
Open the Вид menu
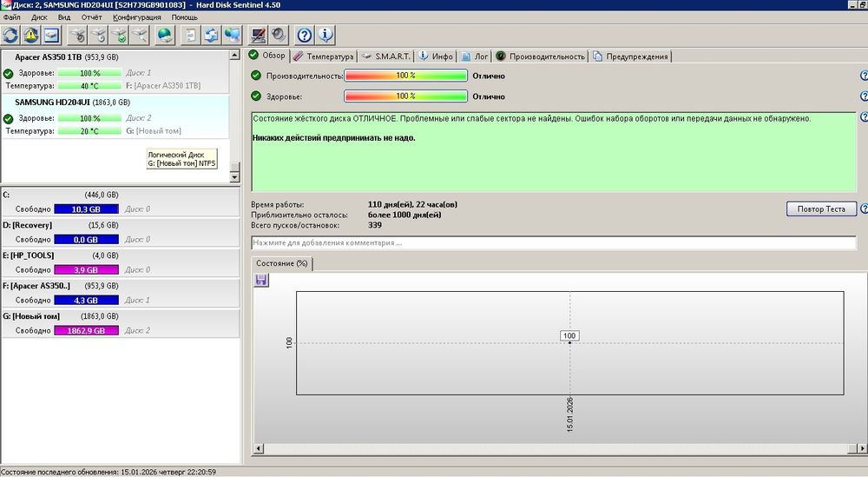(x=64, y=17)
